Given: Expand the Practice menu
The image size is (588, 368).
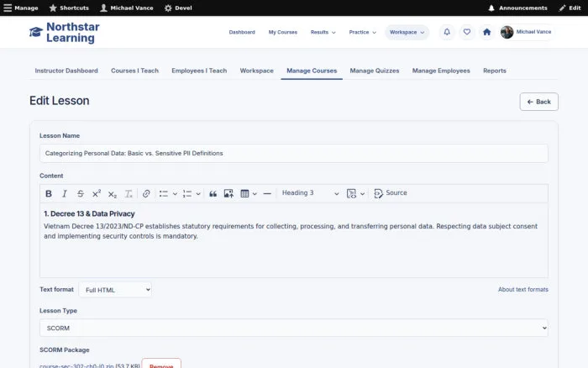Looking at the screenshot, I should pos(362,32).
